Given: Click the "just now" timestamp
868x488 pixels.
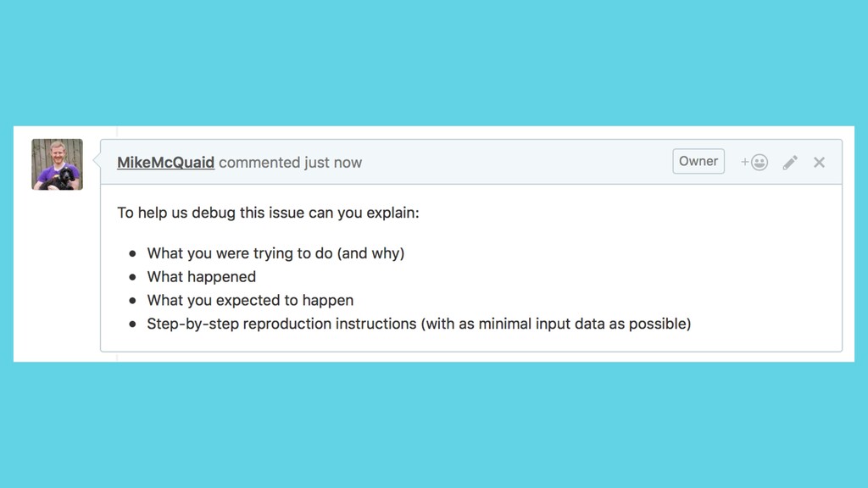Looking at the screenshot, I should 332,163.
